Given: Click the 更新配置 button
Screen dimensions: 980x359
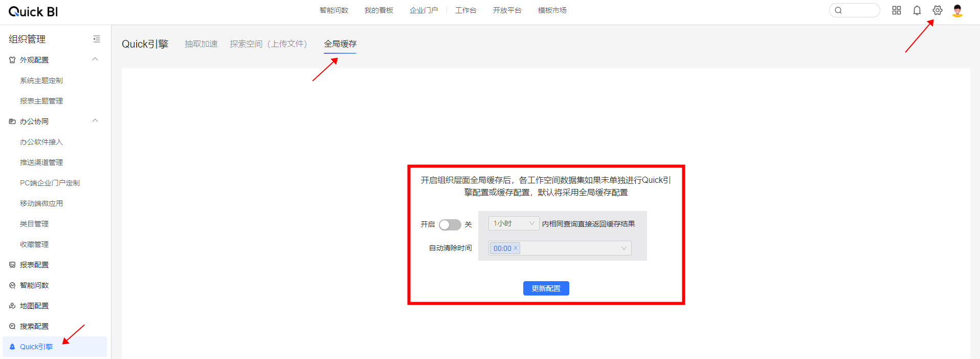Looking at the screenshot, I should click(546, 288).
